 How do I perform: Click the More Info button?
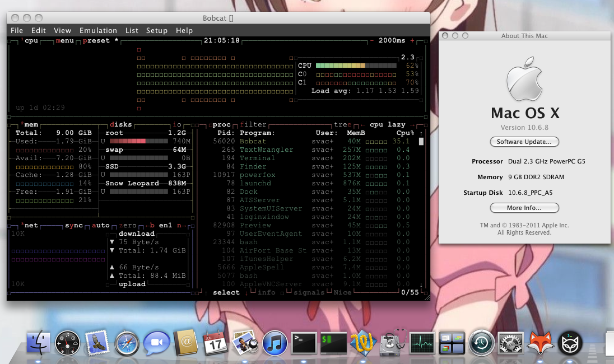point(524,208)
